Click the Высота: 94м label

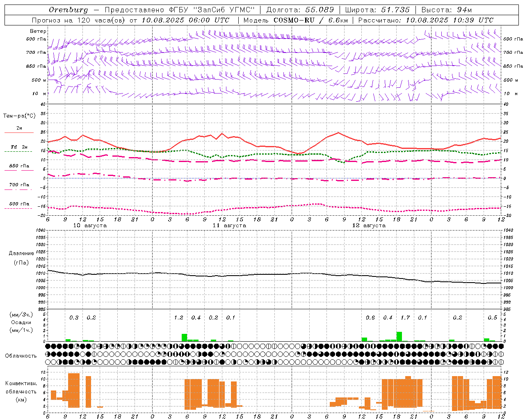(446, 10)
